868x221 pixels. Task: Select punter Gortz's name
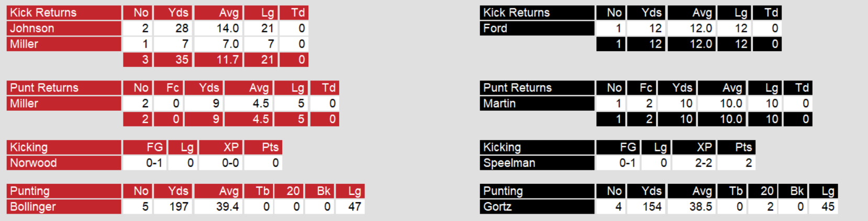click(497, 207)
